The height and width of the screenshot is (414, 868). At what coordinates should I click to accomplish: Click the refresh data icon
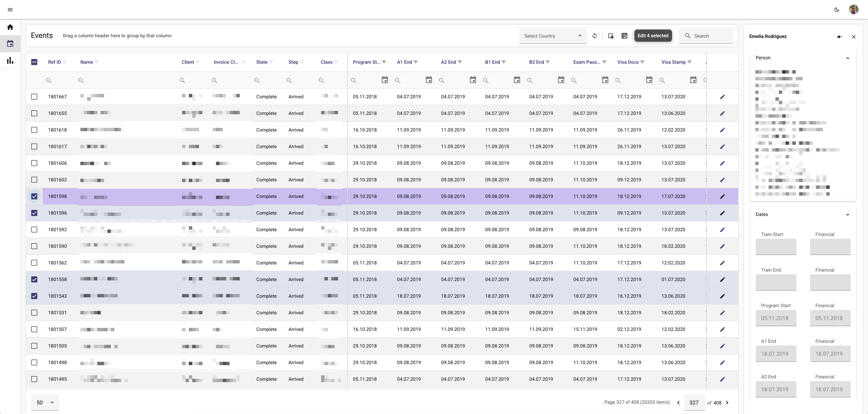click(x=595, y=36)
